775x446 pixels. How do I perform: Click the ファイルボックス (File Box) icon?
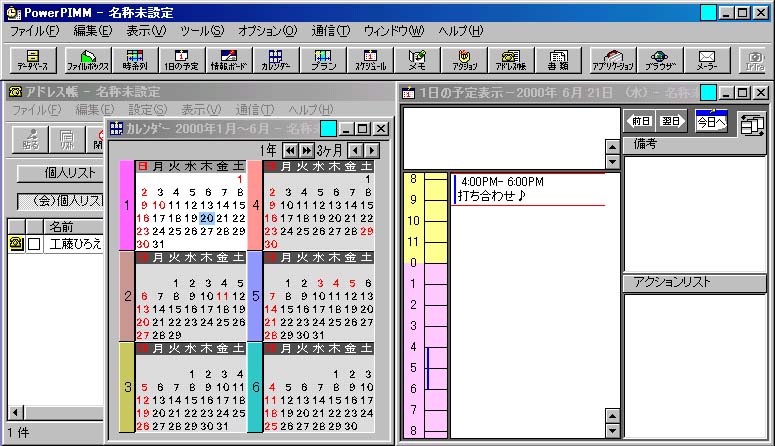tap(88, 60)
